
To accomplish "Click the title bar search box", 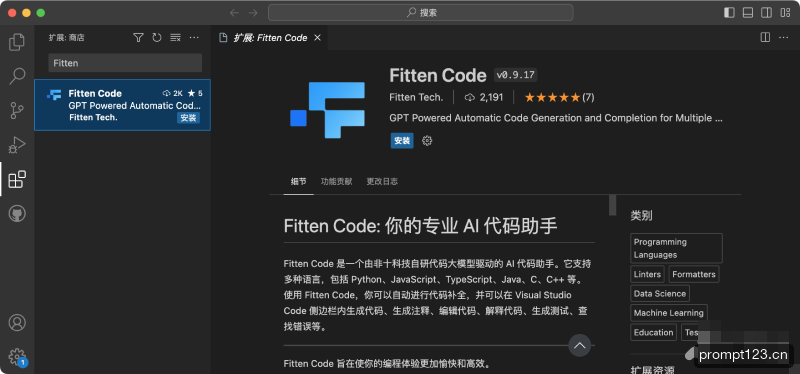I will click(x=420, y=13).
